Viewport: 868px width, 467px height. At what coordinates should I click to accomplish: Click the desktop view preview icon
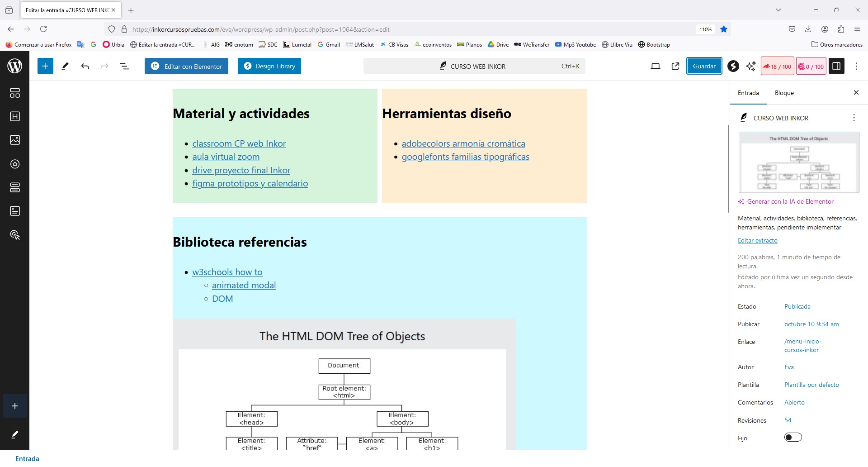pyautogui.click(x=655, y=66)
